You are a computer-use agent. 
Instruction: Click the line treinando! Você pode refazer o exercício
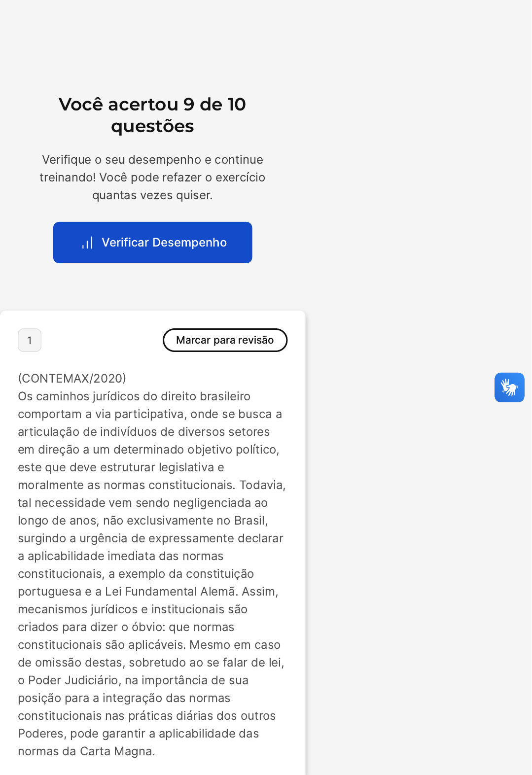click(152, 177)
